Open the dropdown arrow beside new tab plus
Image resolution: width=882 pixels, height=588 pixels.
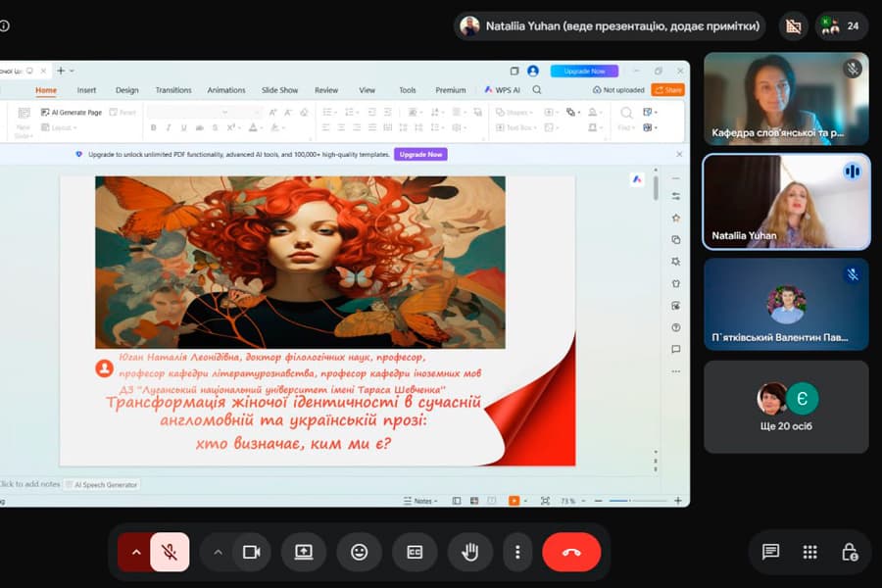click(x=72, y=71)
